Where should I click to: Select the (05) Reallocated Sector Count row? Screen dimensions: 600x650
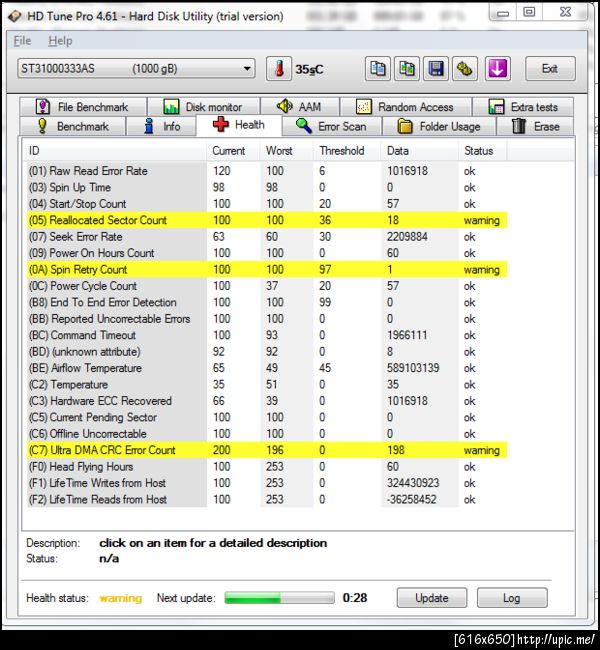[267, 220]
